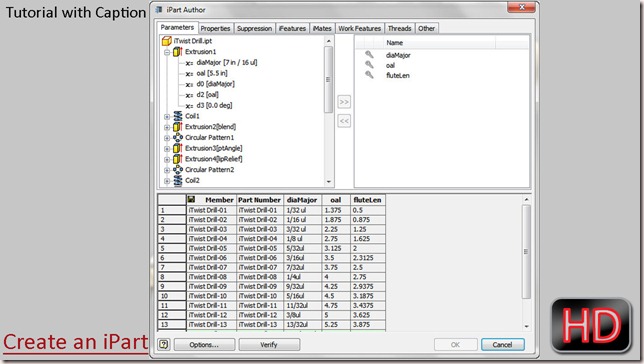Select the Parameters tab
The width and height of the screenshot is (644, 364).
pos(177,27)
